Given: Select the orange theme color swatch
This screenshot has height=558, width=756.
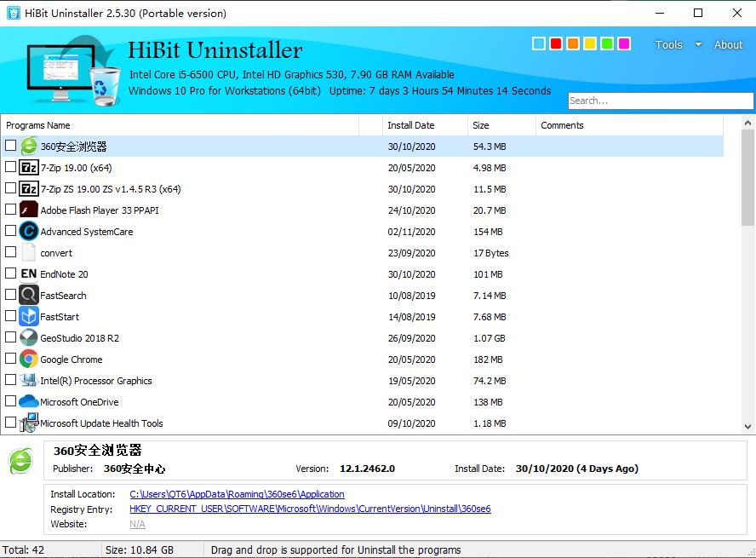Looking at the screenshot, I should pos(573,43).
